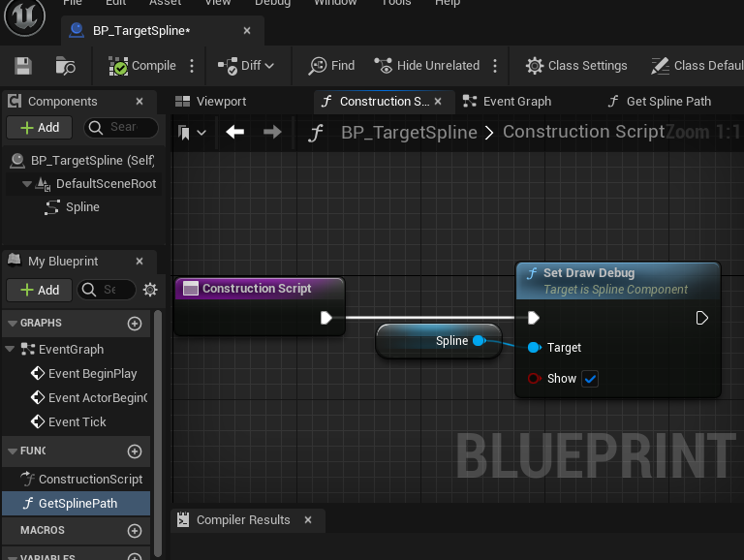Viewport: 744px width, 560px height.
Task: Click Construction Script breadcrumb
Action: 584,132
